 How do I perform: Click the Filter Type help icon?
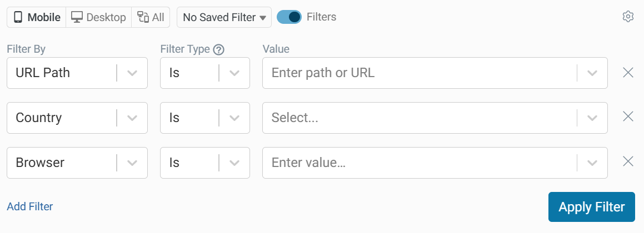click(218, 49)
